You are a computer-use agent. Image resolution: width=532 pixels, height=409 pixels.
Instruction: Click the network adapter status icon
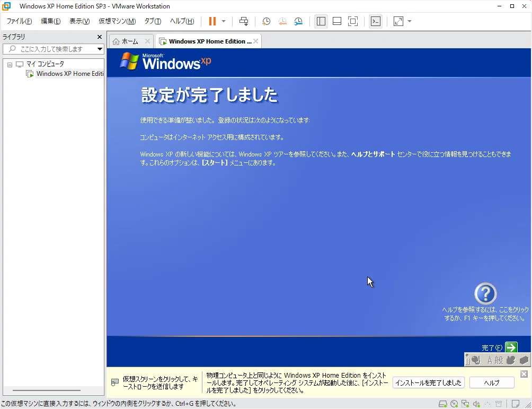[465, 404]
